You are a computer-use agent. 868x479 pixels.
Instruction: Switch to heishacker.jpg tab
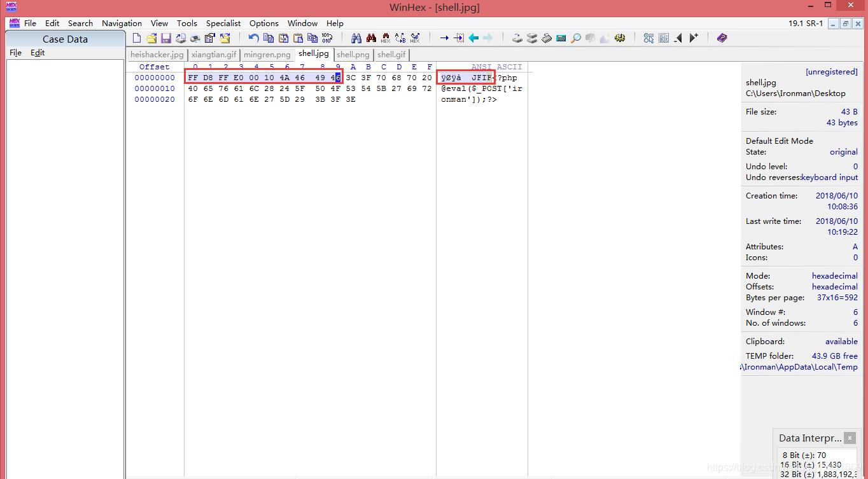157,55
